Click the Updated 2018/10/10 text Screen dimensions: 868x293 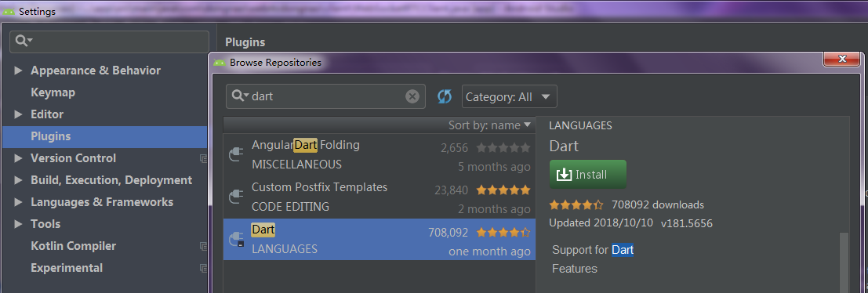(x=601, y=224)
